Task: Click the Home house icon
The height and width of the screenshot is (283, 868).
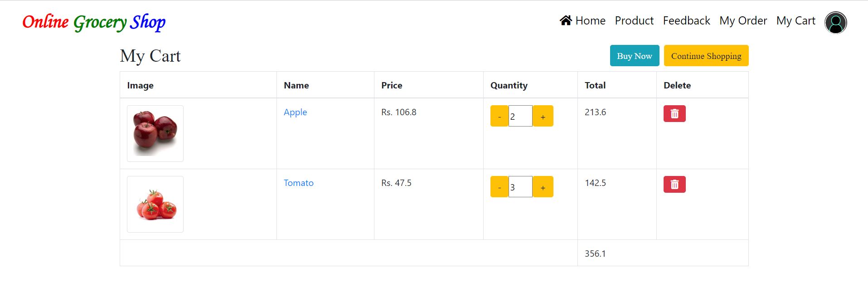Action: (x=566, y=20)
